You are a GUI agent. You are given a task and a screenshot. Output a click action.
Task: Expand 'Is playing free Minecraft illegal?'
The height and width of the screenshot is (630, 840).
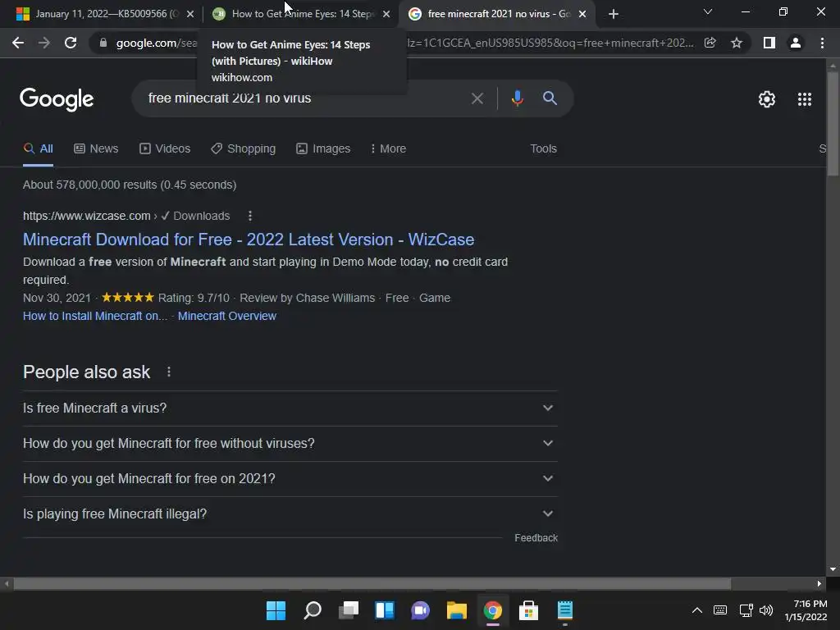click(290, 514)
